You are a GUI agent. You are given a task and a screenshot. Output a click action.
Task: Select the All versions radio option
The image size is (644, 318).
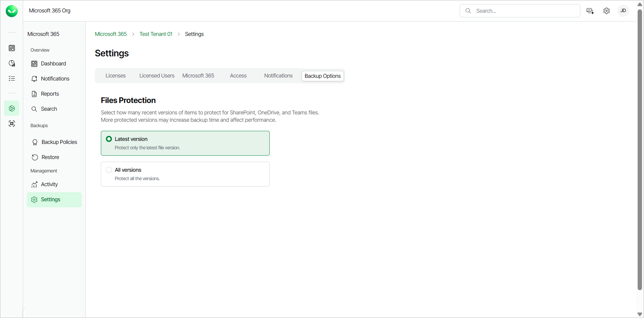pyautogui.click(x=109, y=170)
